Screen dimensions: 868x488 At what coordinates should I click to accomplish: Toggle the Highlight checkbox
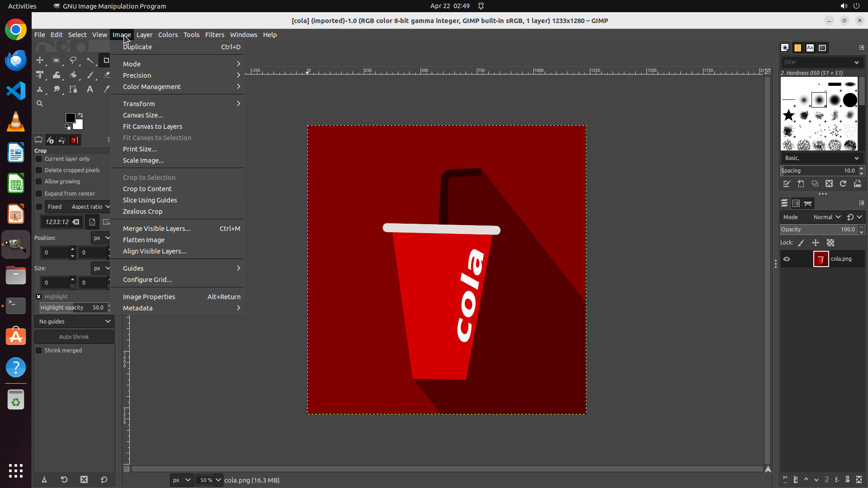click(x=39, y=297)
